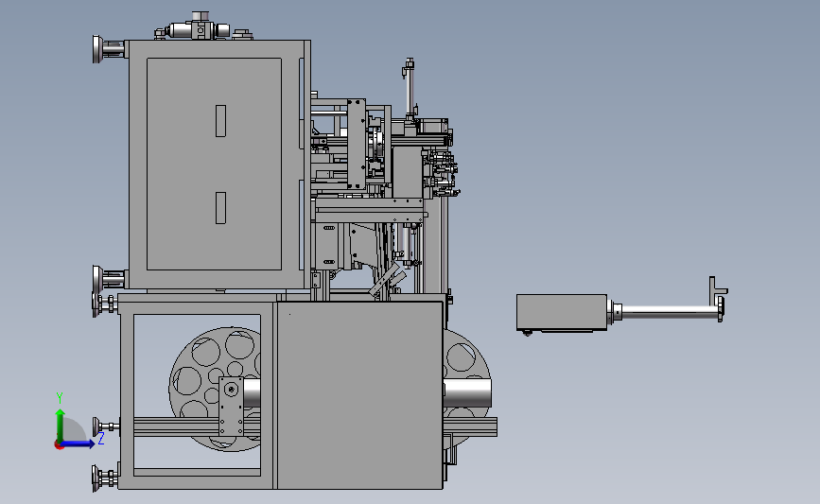Select the lower rectangular slot in cabinet door

click(x=220, y=208)
